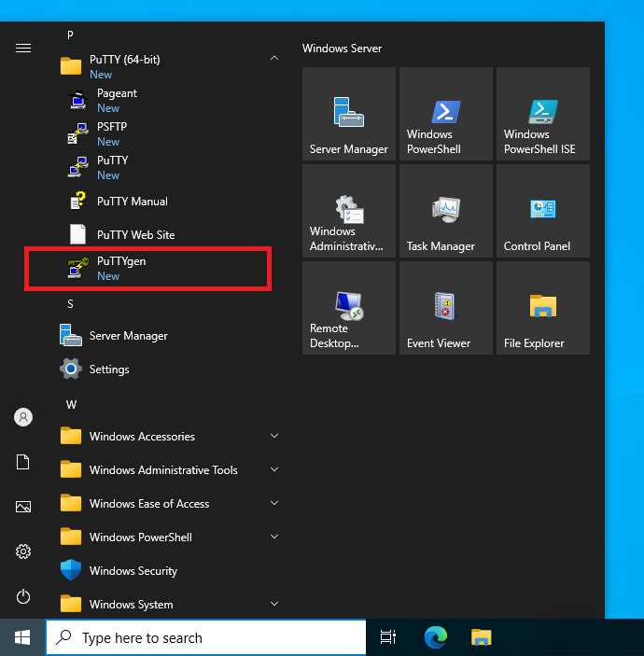Click the Windows Server tile group title
Viewport: 644px width, 656px height.
coord(342,49)
